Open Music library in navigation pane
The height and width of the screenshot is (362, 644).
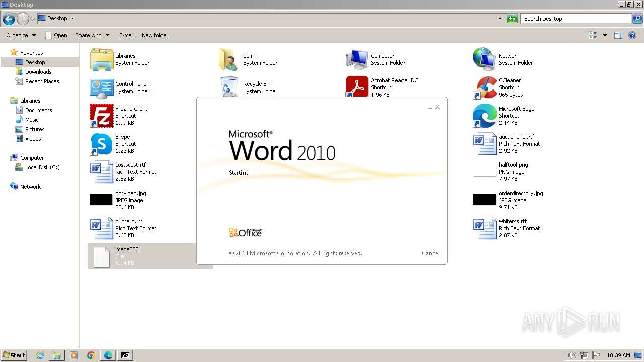pos(32,120)
